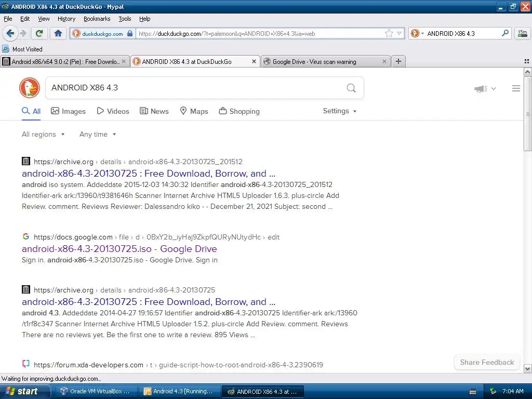Open the first archive.org android-x86-4.3-20130725 result
Image resolution: width=532 pixels, height=399 pixels.
click(149, 174)
